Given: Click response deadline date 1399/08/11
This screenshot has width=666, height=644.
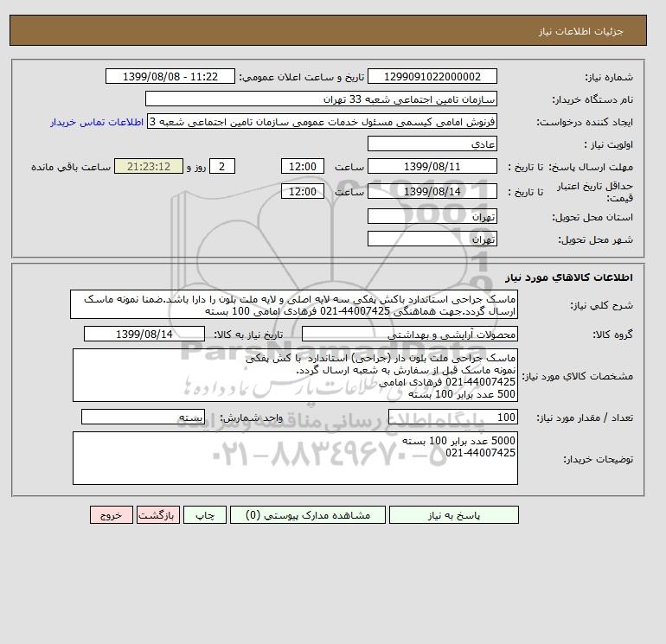Looking at the screenshot, I should click(432, 167).
